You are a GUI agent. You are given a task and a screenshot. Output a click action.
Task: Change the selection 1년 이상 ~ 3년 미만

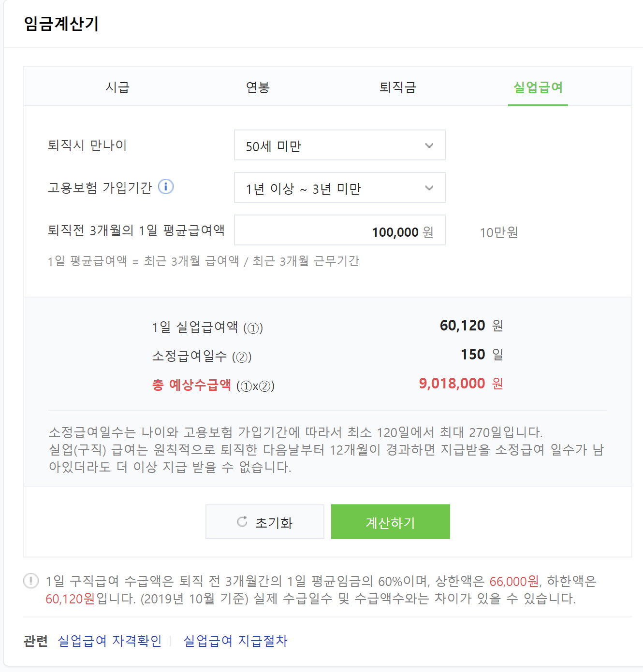[x=338, y=188]
